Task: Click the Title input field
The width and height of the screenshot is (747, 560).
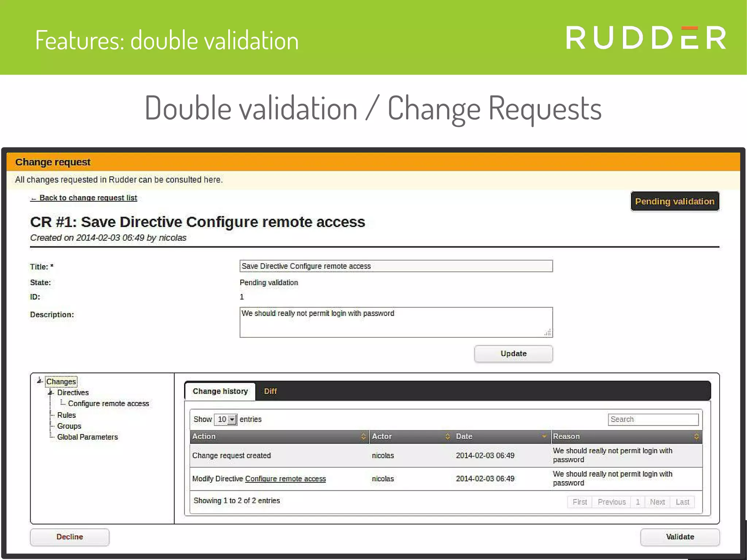Action: 396,266
